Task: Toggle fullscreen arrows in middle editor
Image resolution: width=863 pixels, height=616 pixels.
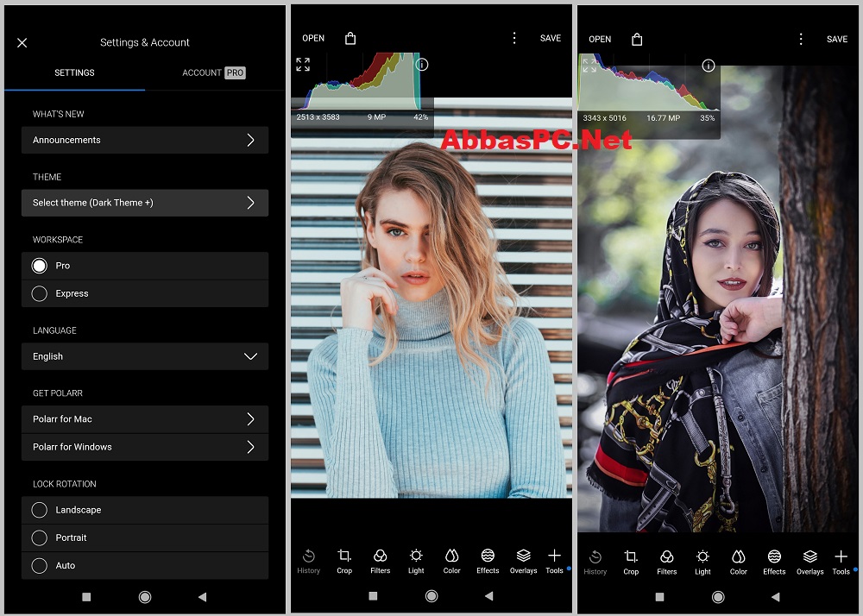Action: tap(303, 65)
